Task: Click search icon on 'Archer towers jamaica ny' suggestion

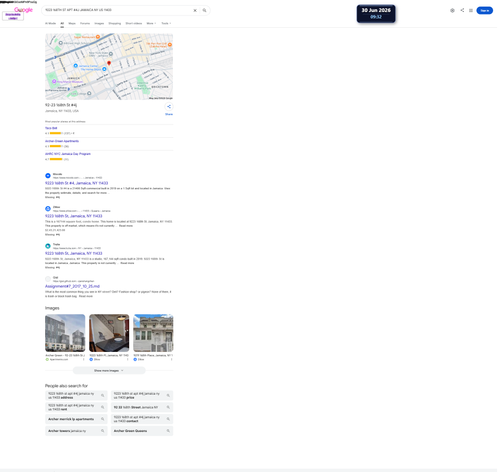Action: click(103, 432)
